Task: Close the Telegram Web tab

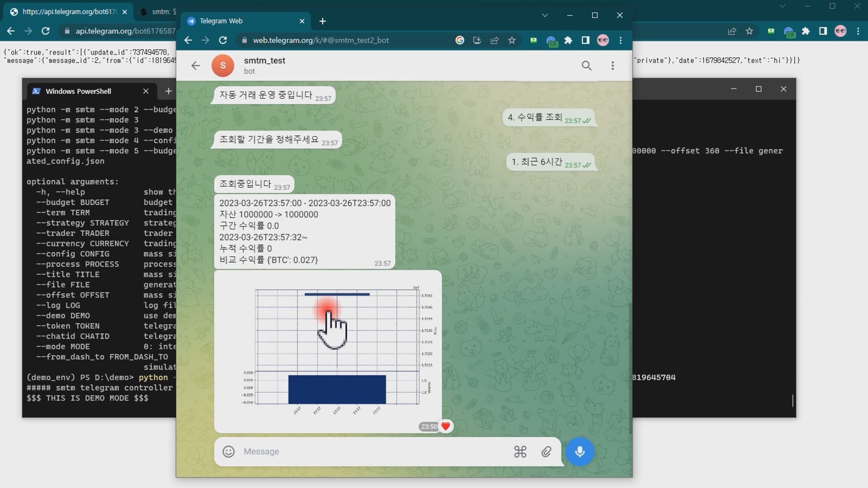Action: click(302, 21)
